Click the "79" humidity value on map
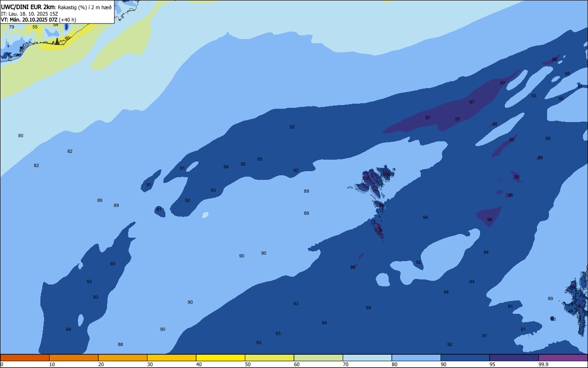This screenshot has height=368, width=588. click(x=11, y=27)
